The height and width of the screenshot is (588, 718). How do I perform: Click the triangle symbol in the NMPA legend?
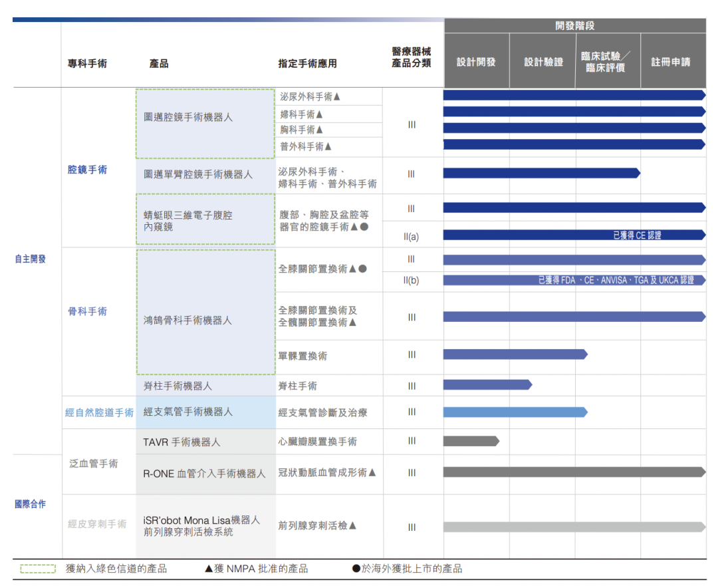[209, 569]
